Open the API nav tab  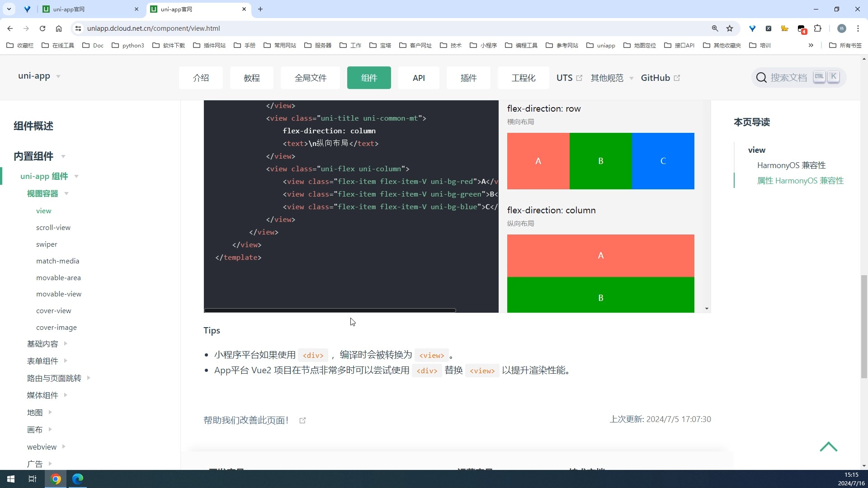click(419, 78)
